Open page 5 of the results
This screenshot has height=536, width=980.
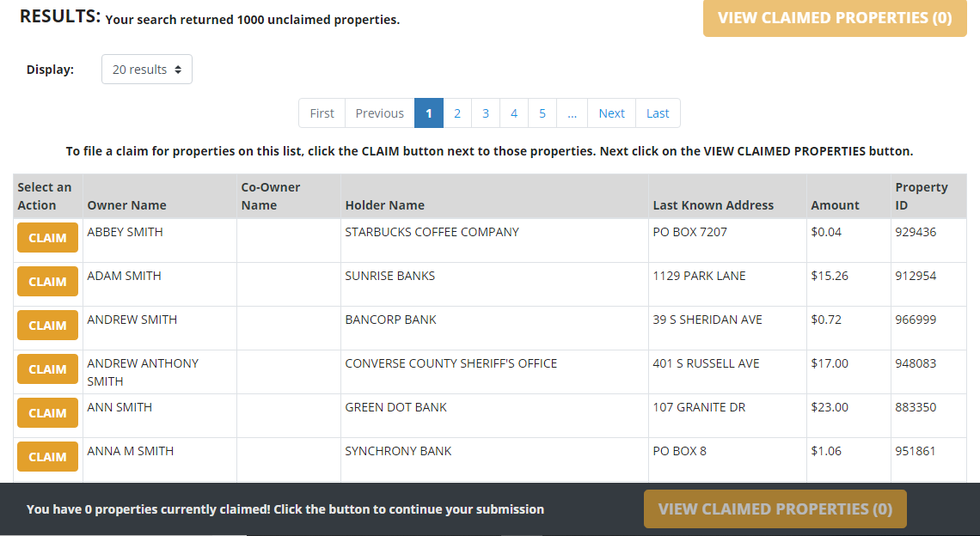click(x=542, y=113)
